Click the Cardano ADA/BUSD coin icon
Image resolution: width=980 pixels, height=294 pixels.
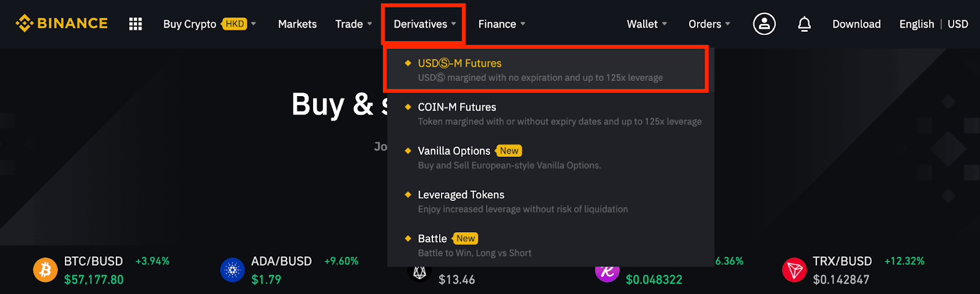[x=232, y=269]
